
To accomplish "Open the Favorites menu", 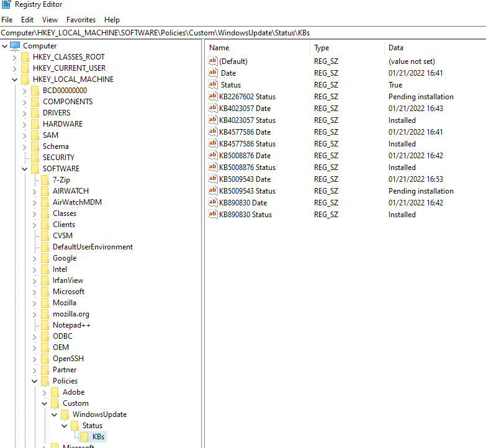I will 81,20.
